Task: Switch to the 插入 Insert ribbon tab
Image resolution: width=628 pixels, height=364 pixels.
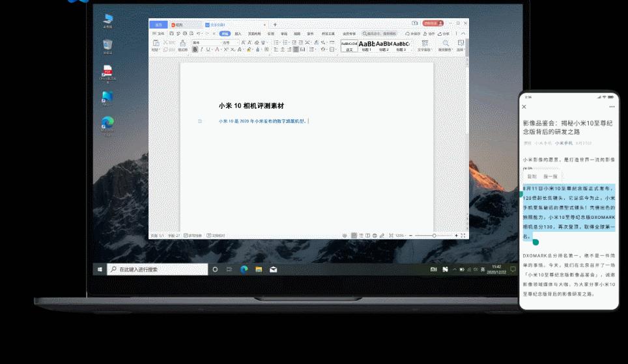Action: tap(238, 34)
